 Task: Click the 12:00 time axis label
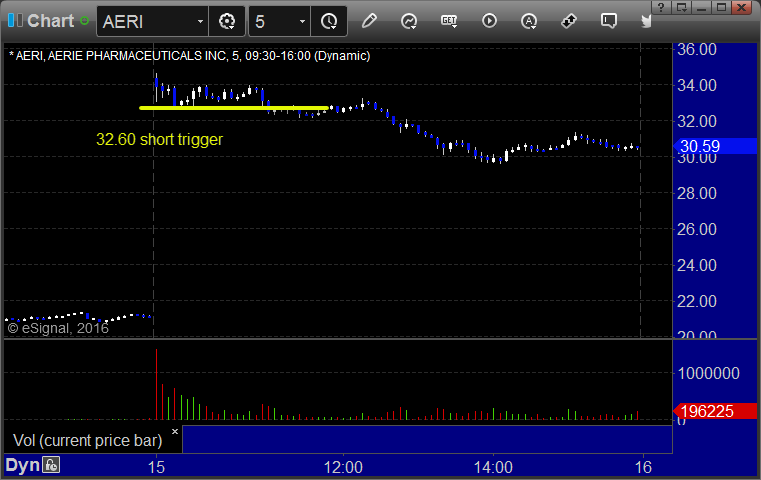pyautogui.click(x=343, y=467)
